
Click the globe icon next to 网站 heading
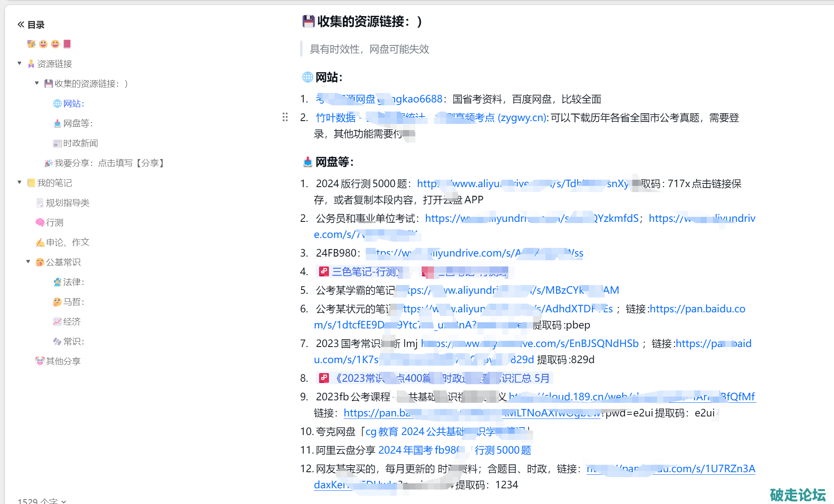[307, 77]
